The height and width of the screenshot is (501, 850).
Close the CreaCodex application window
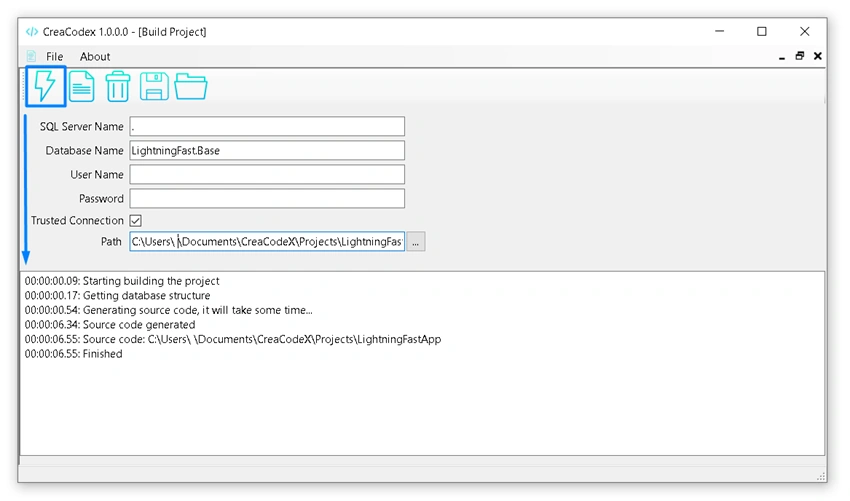pyautogui.click(x=804, y=31)
